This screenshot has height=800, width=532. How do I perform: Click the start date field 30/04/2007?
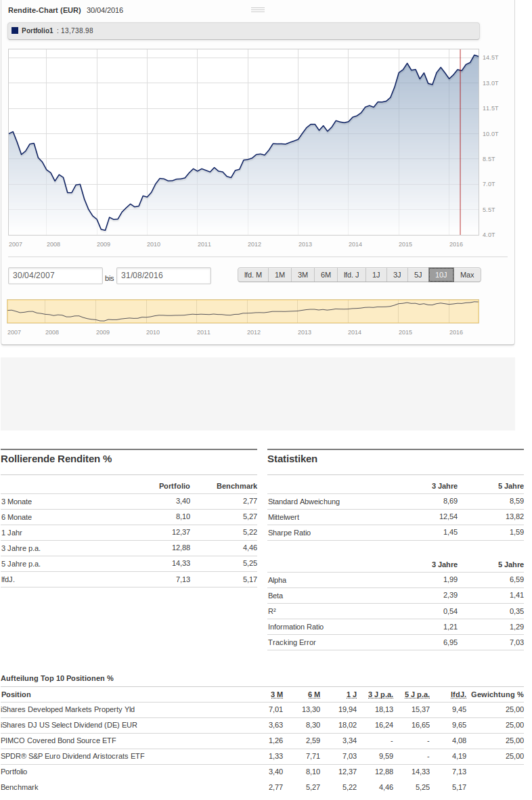click(55, 275)
